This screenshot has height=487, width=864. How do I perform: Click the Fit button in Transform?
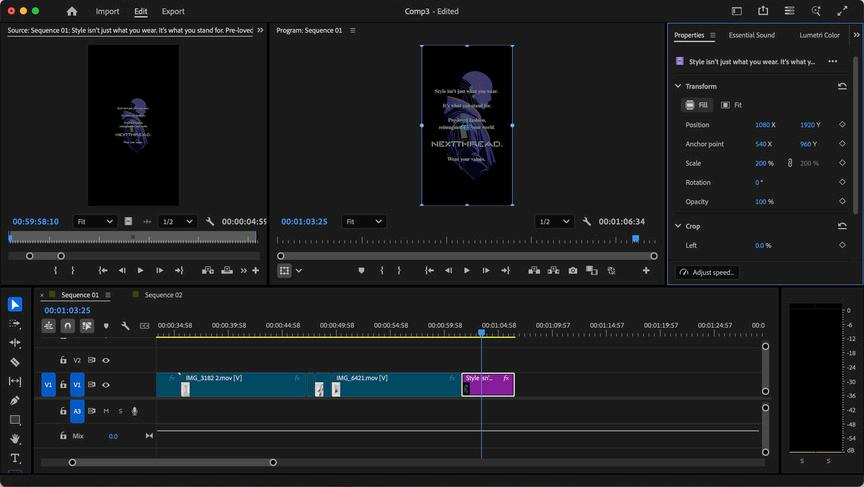(732, 105)
